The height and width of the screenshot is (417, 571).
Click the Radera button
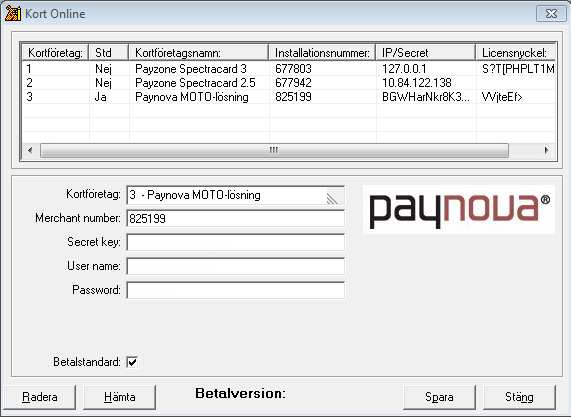point(39,397)
